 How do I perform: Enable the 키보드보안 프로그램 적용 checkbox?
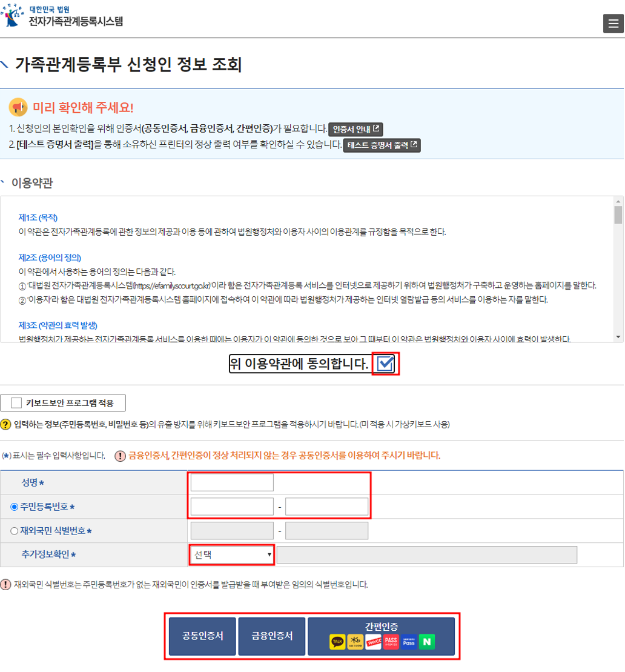pyautogui.click(x=17, y=402)
